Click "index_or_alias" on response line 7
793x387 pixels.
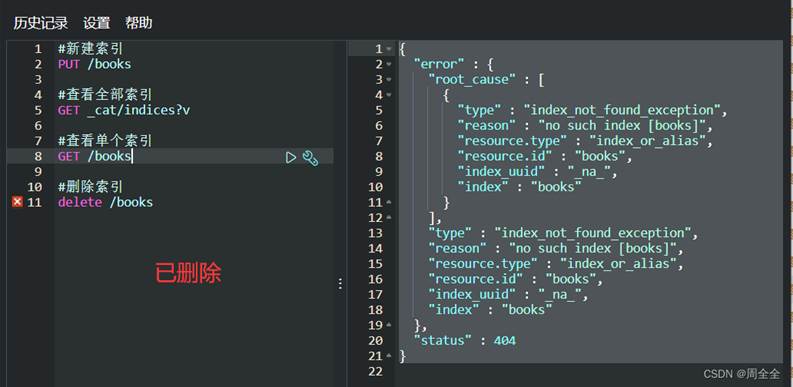pyautogui.click(x=650, y=141)
